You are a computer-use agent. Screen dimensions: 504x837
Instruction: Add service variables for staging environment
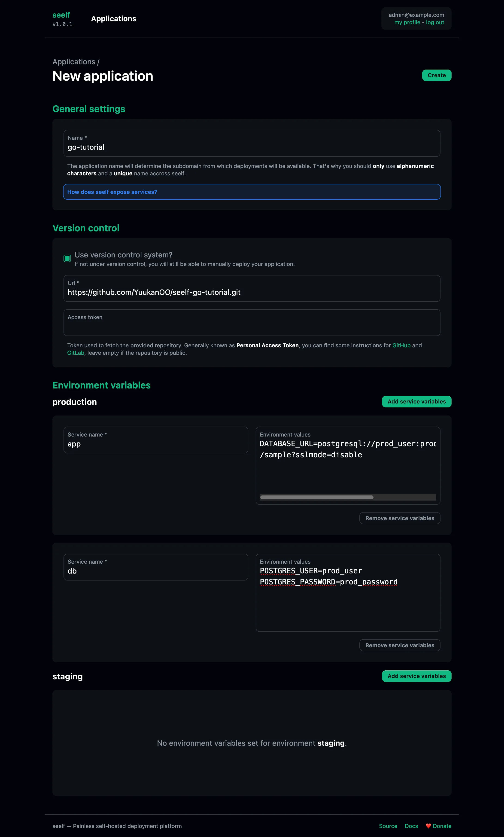[x=416, y=676]
